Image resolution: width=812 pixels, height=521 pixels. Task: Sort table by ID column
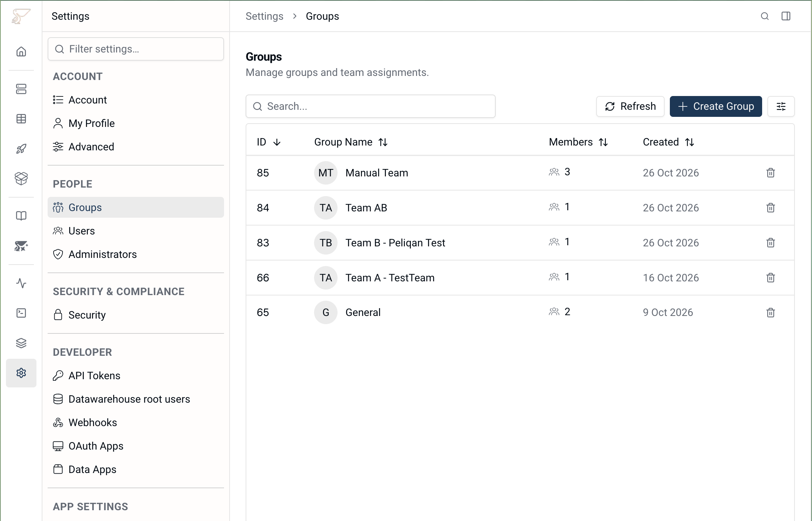269,142
